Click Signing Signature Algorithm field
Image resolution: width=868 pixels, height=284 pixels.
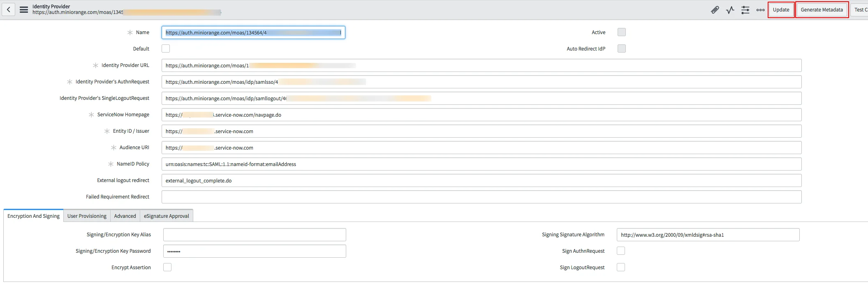pyautogui.click(x=708, y=235)
